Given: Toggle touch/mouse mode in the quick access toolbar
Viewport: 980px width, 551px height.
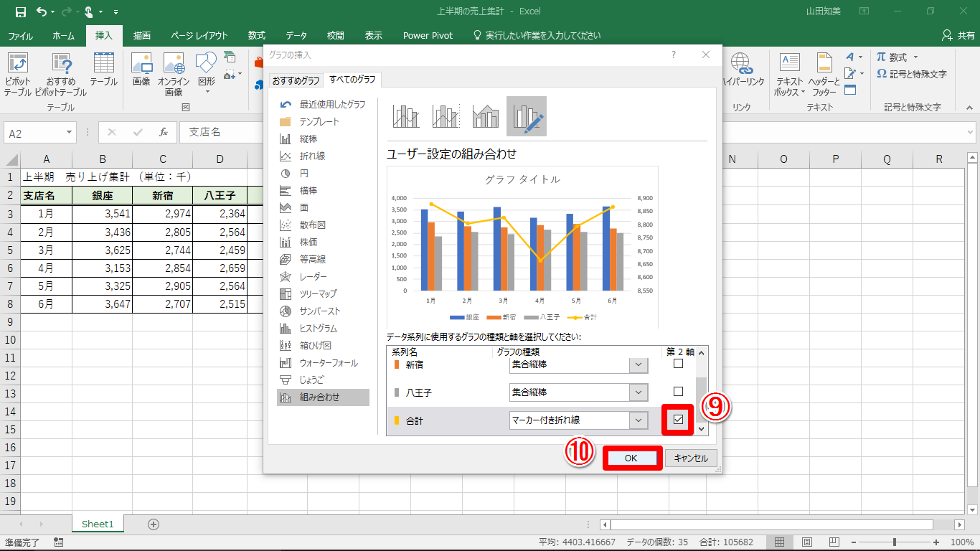Looking at the screenshot, I should 89,11.
